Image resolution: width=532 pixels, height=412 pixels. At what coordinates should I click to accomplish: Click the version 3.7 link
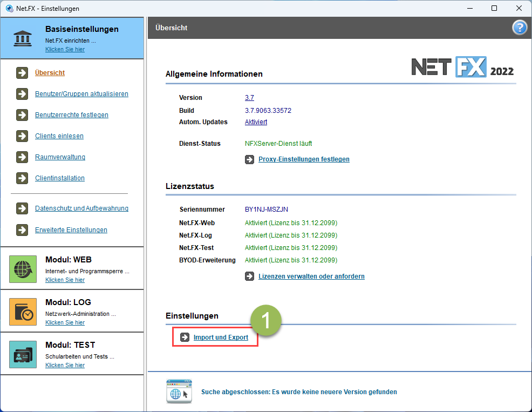pos(249,98)
